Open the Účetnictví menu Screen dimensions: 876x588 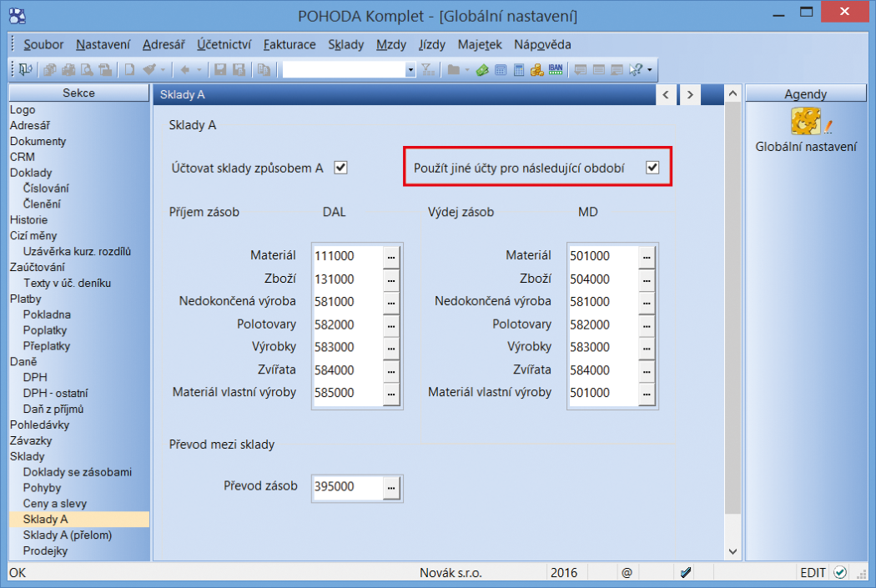[x=224, y=45]
